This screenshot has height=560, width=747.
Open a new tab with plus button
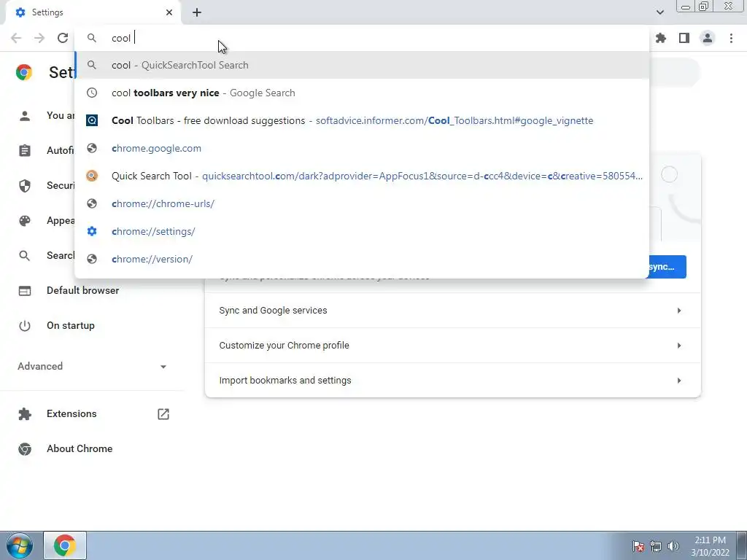pos(197,12)
